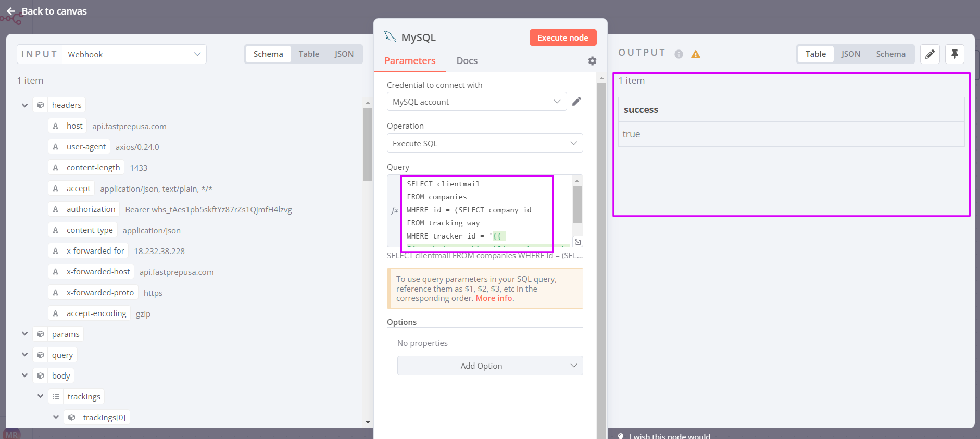The width and height of the screenshot is (980, 439).
Task: Click the trackings[0] object cube icon
Action: (71, 418)
